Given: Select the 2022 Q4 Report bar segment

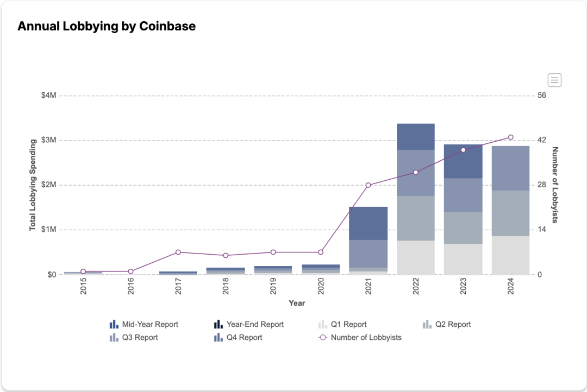Looking at the screenshot, I should (x=416, y=136).
